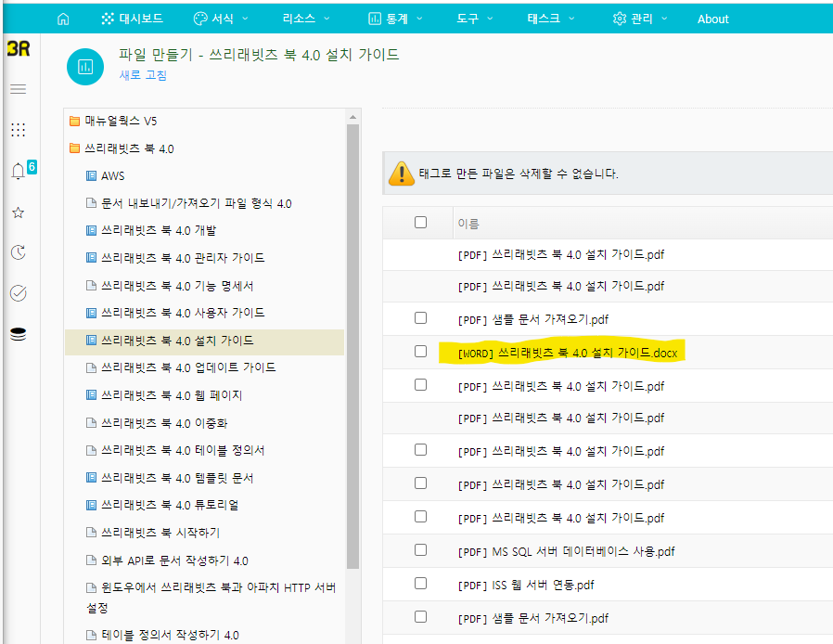Check the ISS 웹 서버 연동.pdf checkbox
Screen dimensions: 833x644
click(x=421, y=584)
